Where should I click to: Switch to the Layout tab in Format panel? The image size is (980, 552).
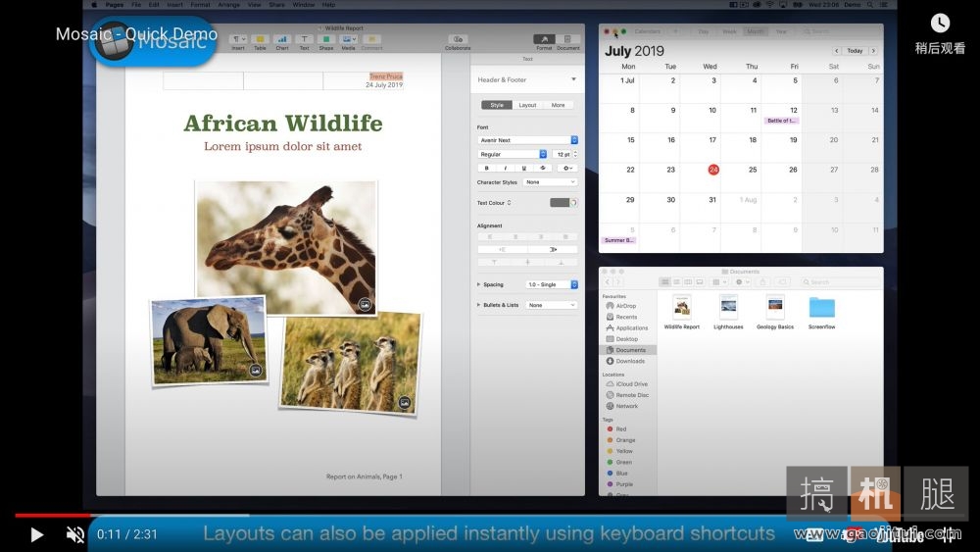pyautogui.click(x=527, y=105)
